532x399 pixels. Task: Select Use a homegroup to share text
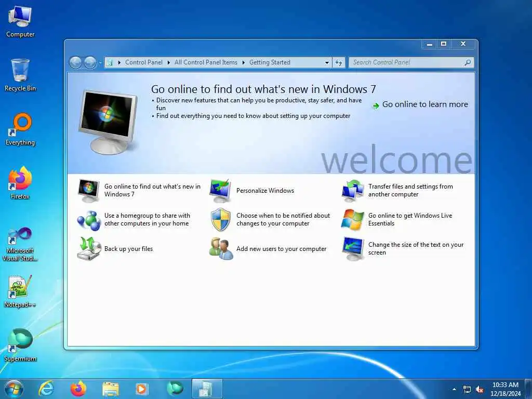coord(147,220)
